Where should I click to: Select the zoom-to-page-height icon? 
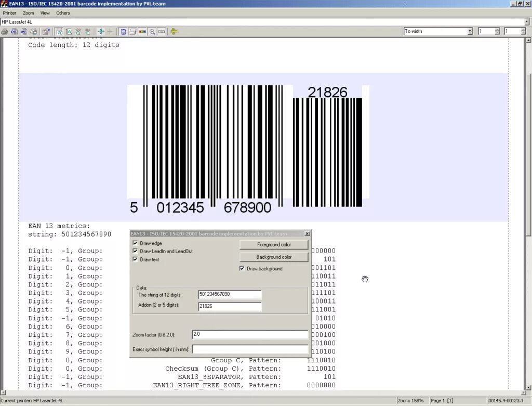pos(69,32)
